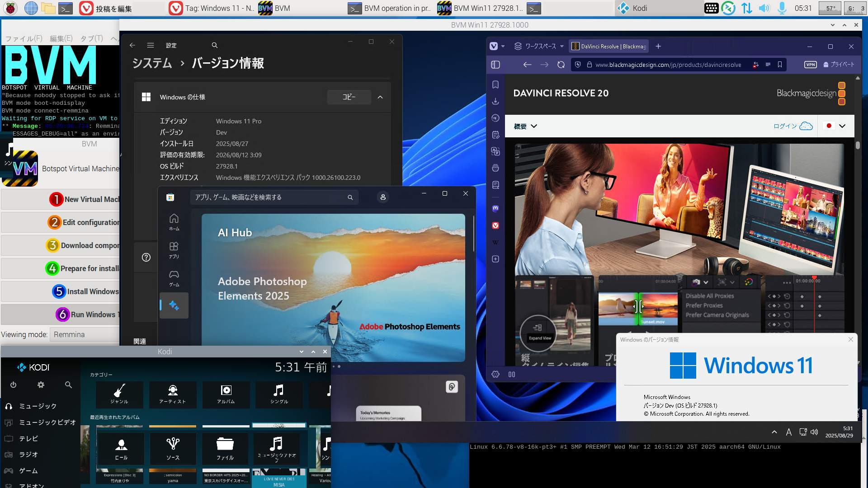Click the ログイン link on Blackmagic page

[x=785, y=126]
